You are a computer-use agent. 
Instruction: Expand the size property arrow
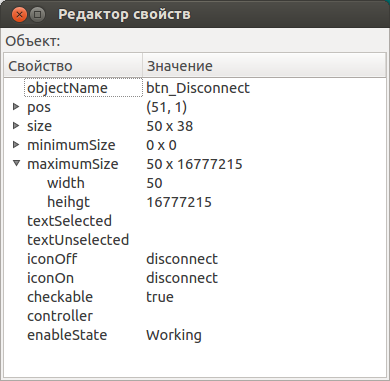(x=16, y=126)
